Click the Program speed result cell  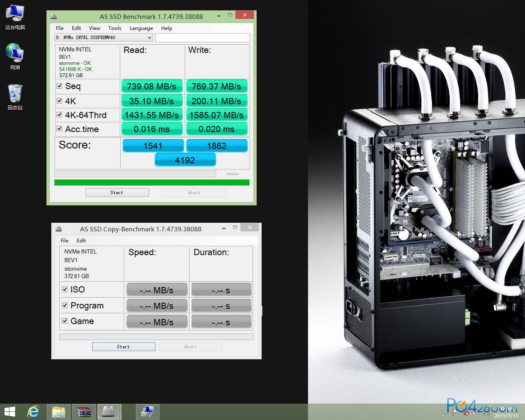[157, 306]
